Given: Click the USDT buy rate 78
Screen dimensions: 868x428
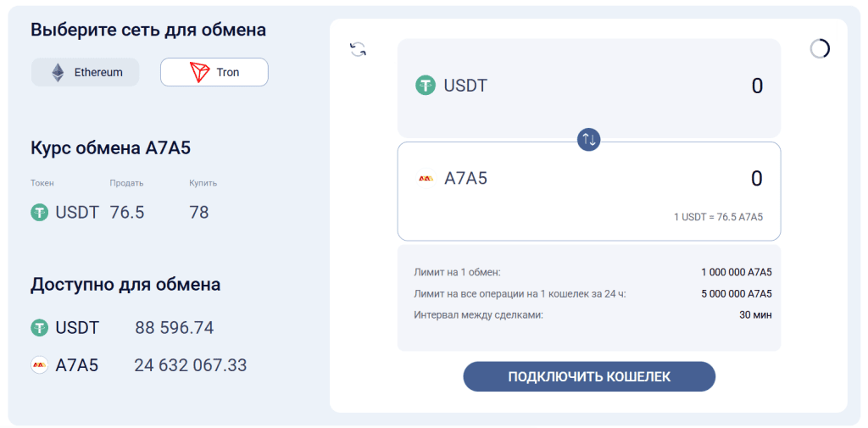Looking at the screenshot, I should pyautogui.click(x=199, y=213).
